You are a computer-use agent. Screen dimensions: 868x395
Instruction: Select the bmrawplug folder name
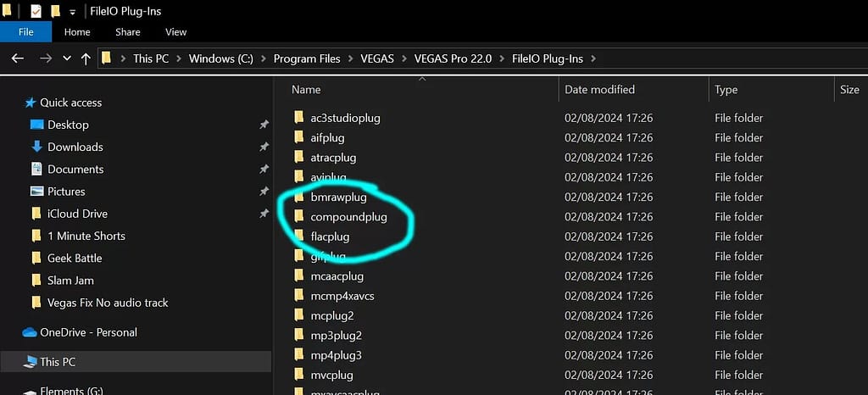tap(338, 197)
